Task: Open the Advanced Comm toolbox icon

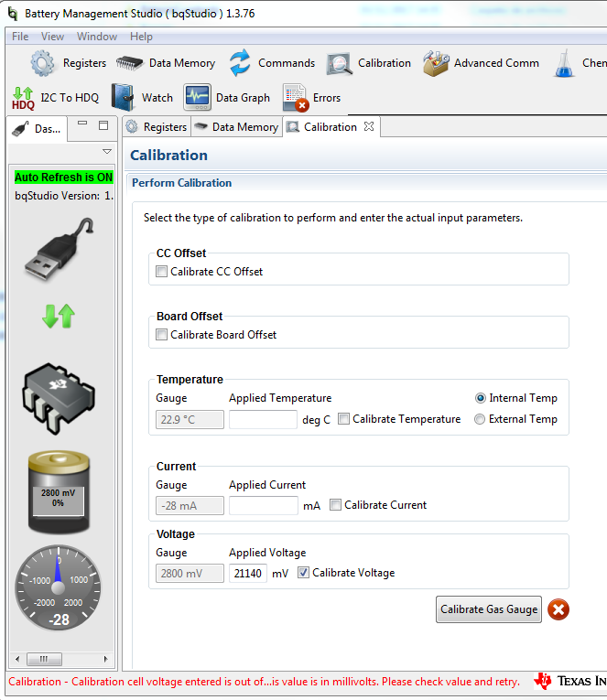Action: tap(436, 63)
